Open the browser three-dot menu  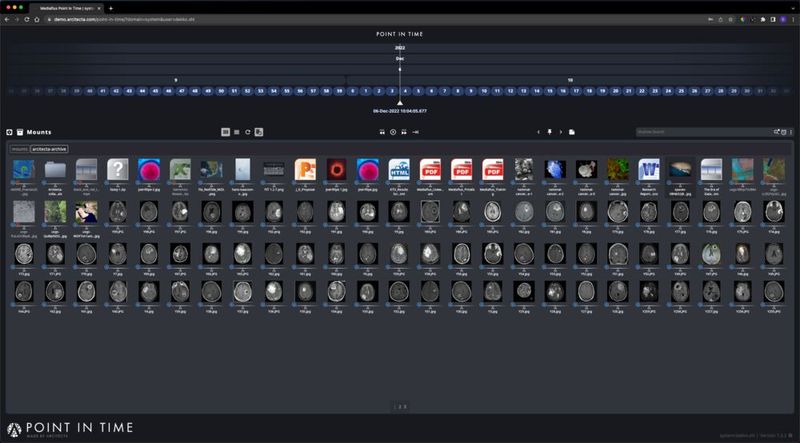click(792, 19)
